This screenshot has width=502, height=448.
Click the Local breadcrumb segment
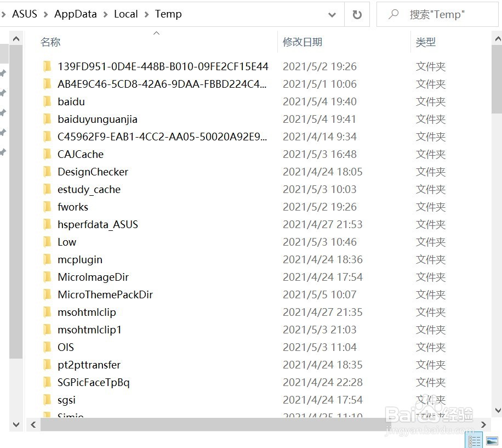tap(126, 14)
